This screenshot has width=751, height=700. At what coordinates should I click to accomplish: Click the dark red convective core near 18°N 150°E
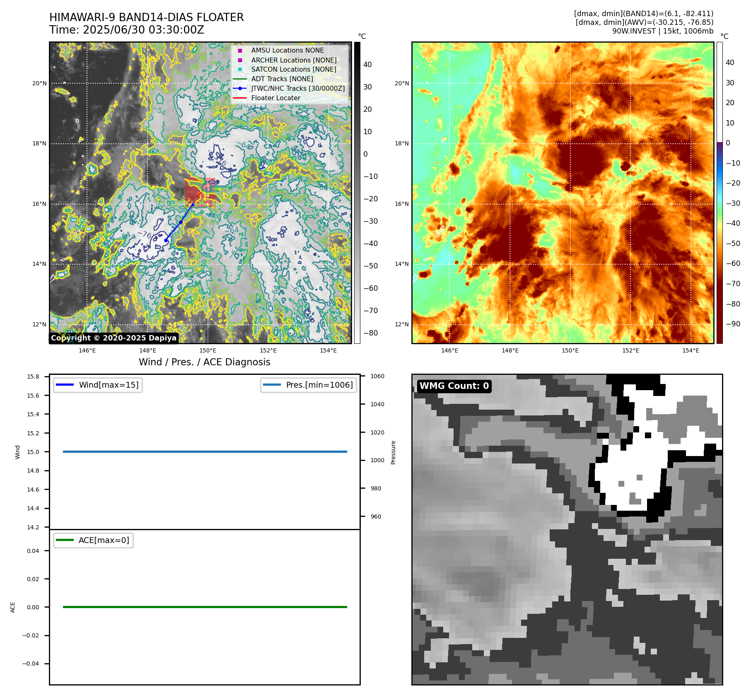coord(582,159)
